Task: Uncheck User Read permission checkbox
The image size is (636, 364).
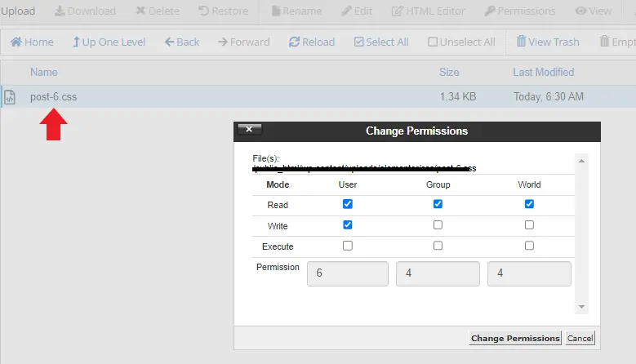Action: 348,205
